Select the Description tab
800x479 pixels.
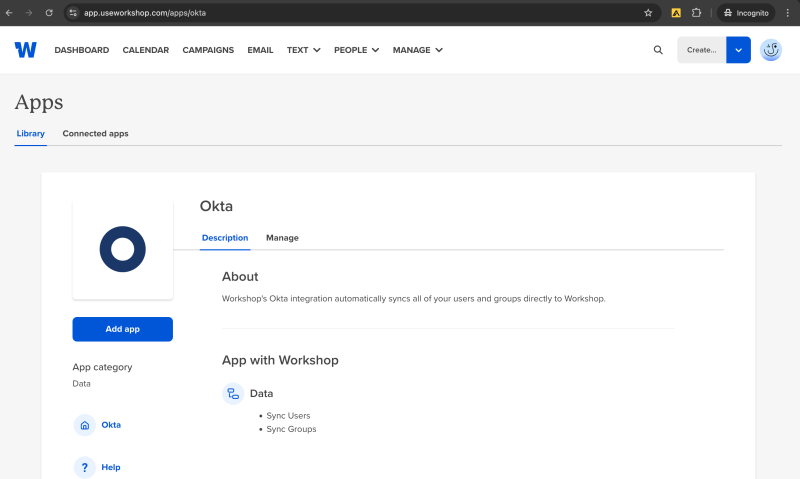225,238
